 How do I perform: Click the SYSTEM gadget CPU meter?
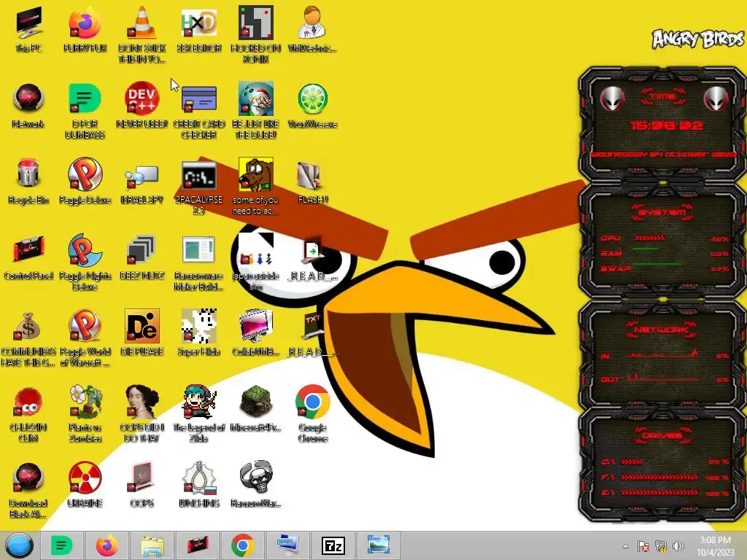[665, 238]
